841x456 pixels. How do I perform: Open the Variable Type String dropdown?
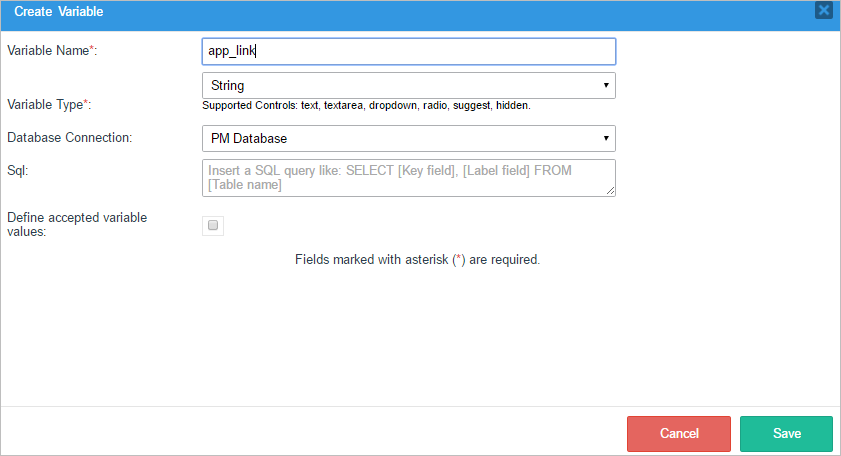400,86
